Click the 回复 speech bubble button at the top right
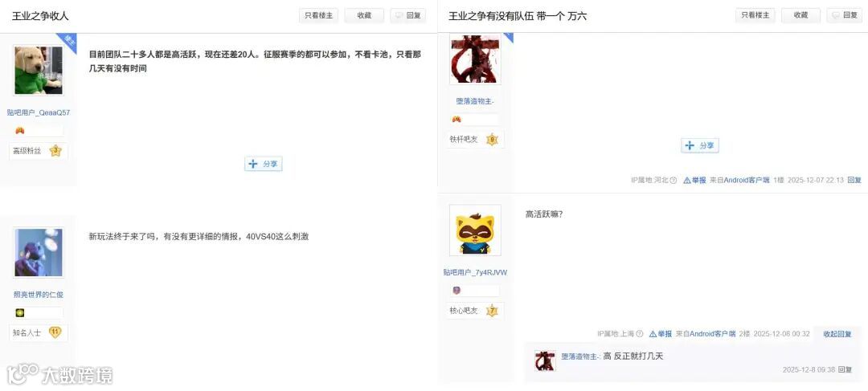 click(845, 15)
